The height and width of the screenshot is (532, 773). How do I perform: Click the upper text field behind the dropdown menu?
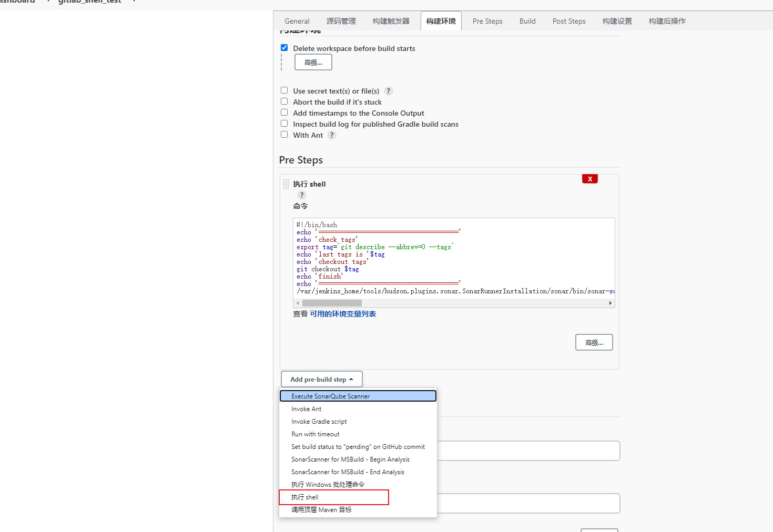(x=528, y=451)
